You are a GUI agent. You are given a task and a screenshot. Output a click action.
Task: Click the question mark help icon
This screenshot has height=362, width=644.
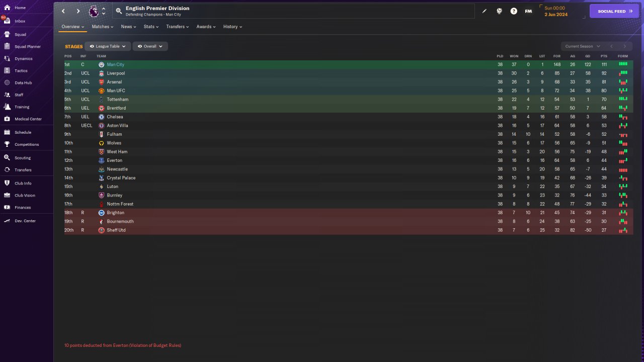[514, 11]
